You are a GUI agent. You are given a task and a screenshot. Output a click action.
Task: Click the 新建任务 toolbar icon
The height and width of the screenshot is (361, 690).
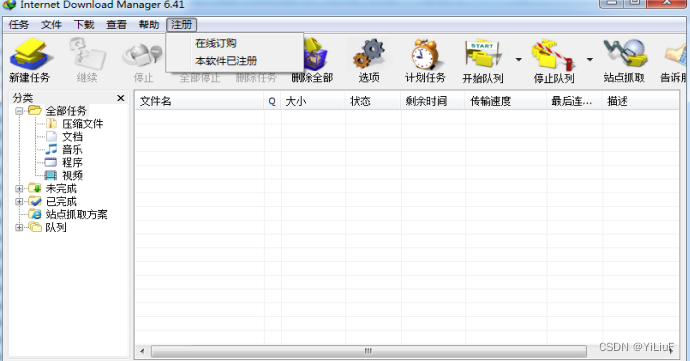(30, 55)
